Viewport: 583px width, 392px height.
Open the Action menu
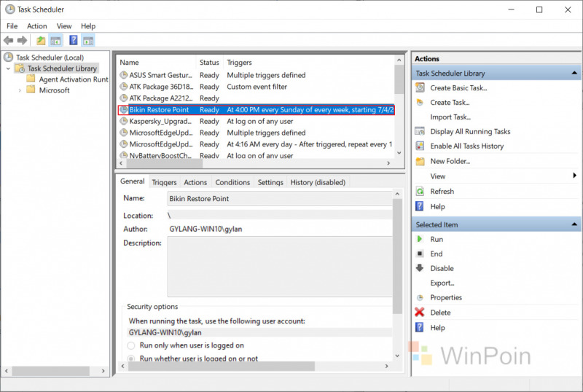(x=37, y=26)
